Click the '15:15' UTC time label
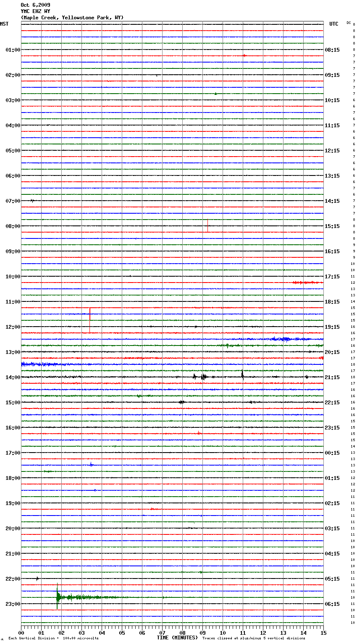357x644 pixels. [332, 226]
